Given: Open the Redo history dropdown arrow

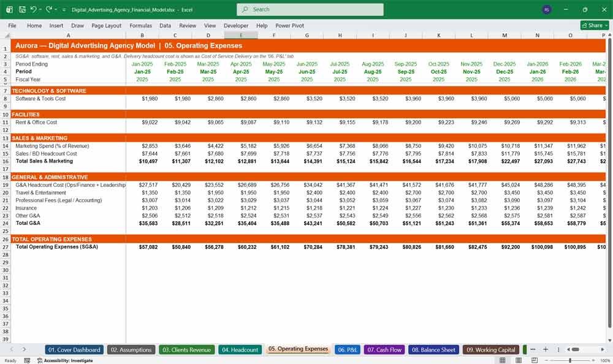Looking at the screenshot, I should coord(56,9).
